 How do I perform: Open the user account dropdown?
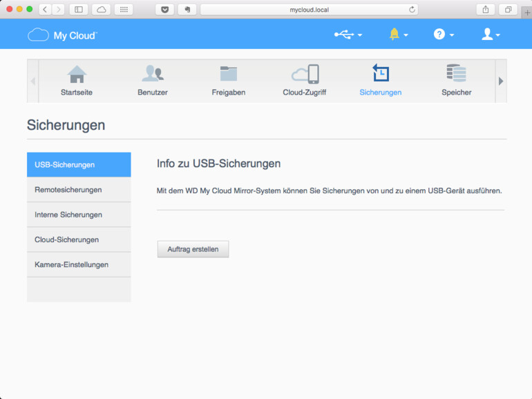click(x=491, y=35)
